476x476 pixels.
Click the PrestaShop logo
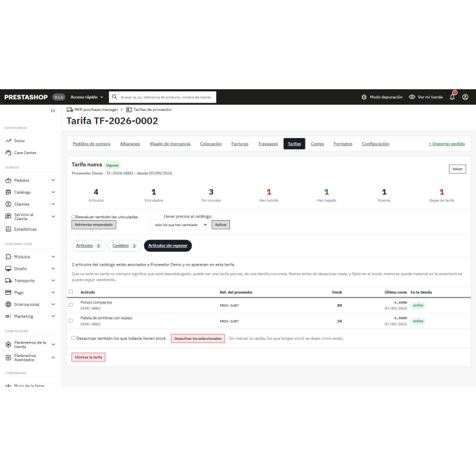coord(26,97)
